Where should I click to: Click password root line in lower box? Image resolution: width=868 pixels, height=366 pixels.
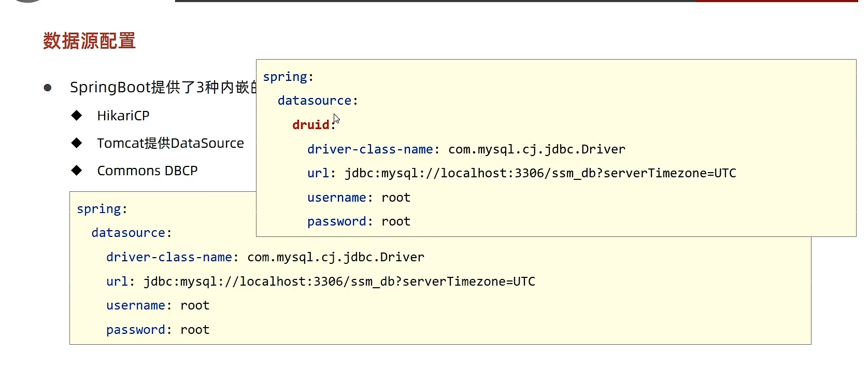pyautogui.click(x=158, y=330)
